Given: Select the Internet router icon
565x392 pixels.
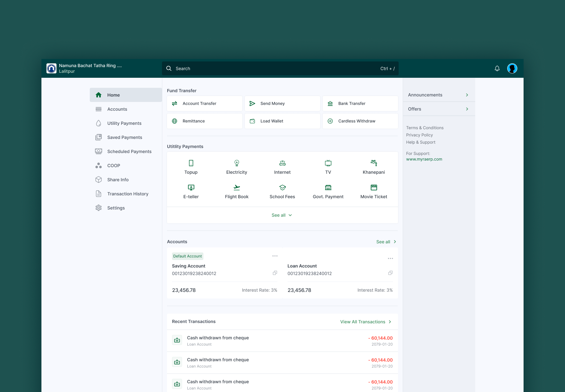Looking at the screenshot, I should point(282,163).
